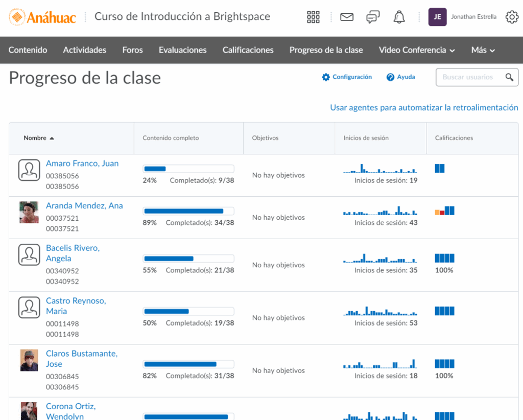The width and height of the screenshot is (523, 420).
Task: Open the message alerts envelope icon
Action: 347,17
